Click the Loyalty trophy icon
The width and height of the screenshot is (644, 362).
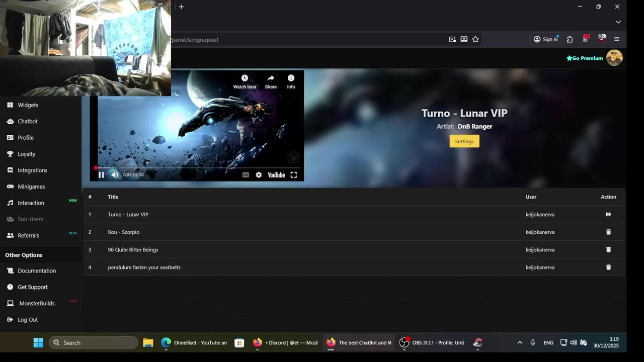(x=10, y=154)
